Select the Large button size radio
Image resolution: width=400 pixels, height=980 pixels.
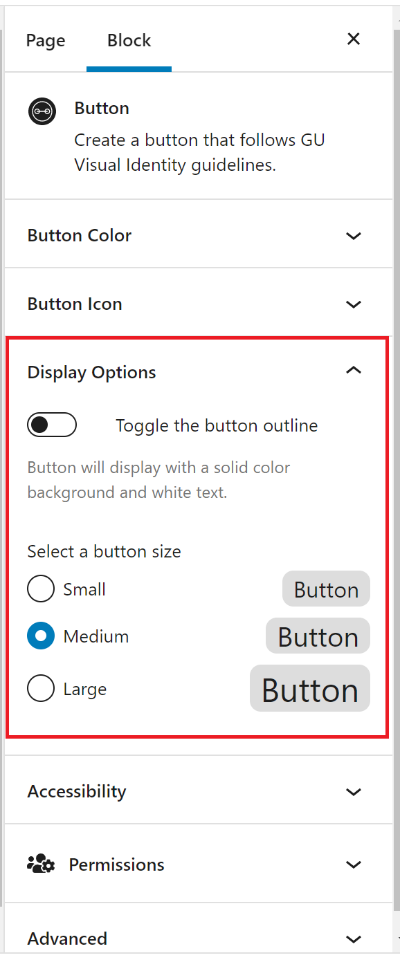pyautogui.click(x=41, y=689)
